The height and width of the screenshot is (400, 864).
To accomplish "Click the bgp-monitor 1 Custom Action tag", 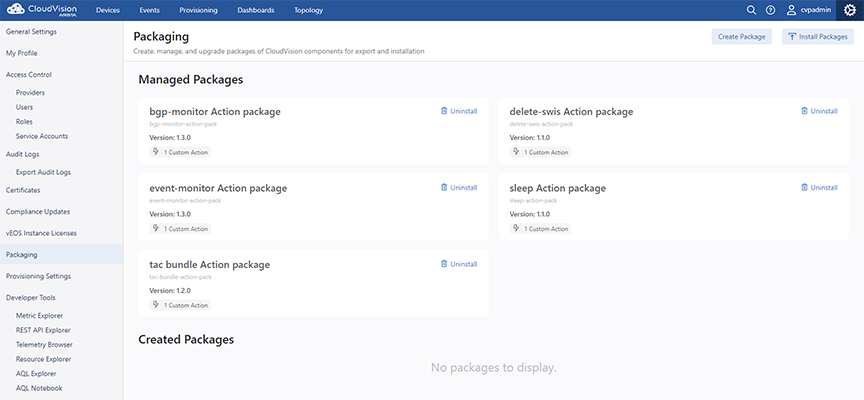I will pos(180,152).
